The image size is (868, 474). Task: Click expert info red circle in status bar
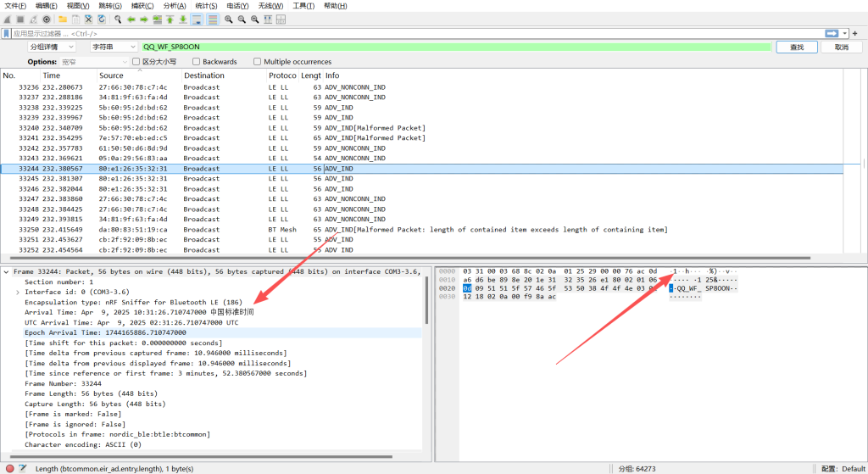(9, 468)
